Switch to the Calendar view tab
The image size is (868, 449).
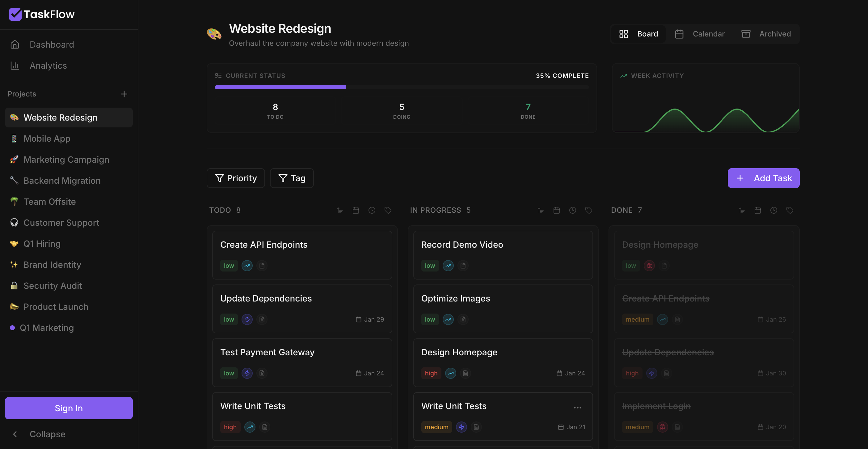click(x=700, y=34)
